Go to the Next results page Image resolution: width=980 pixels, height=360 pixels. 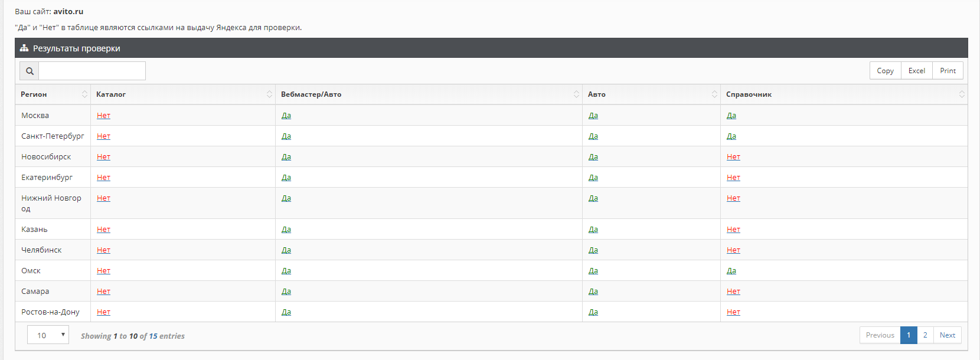pyautogui.click(x=947, y=335)
